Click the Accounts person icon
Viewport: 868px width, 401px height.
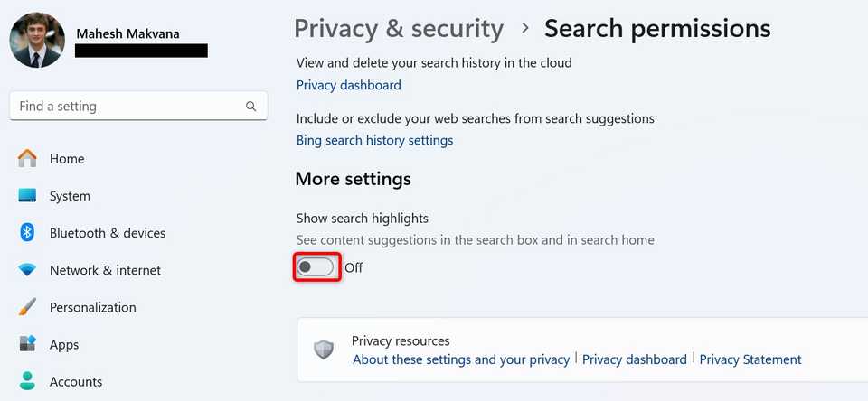pos(28,381)
